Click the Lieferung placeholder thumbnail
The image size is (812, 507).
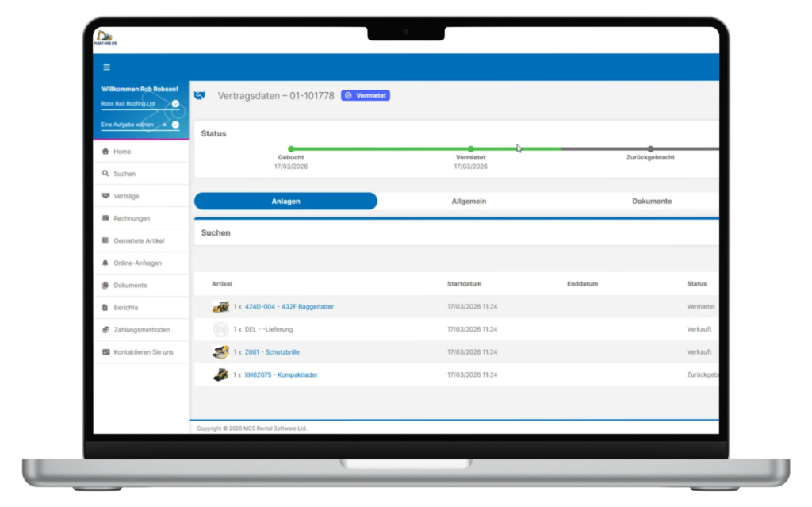(220, 329)
